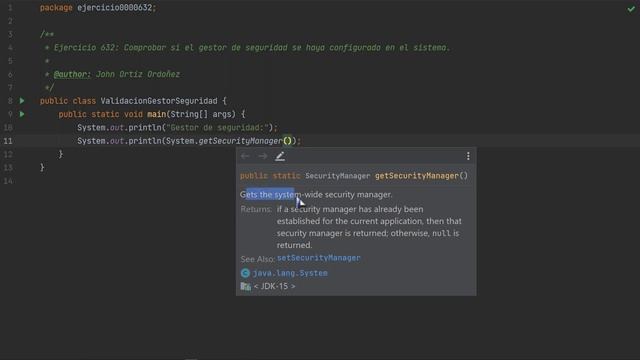The width and height of the screenshot is (640, 360).
Task: Open setSecurityManager See Also link
Action: (x=318, y=258)
